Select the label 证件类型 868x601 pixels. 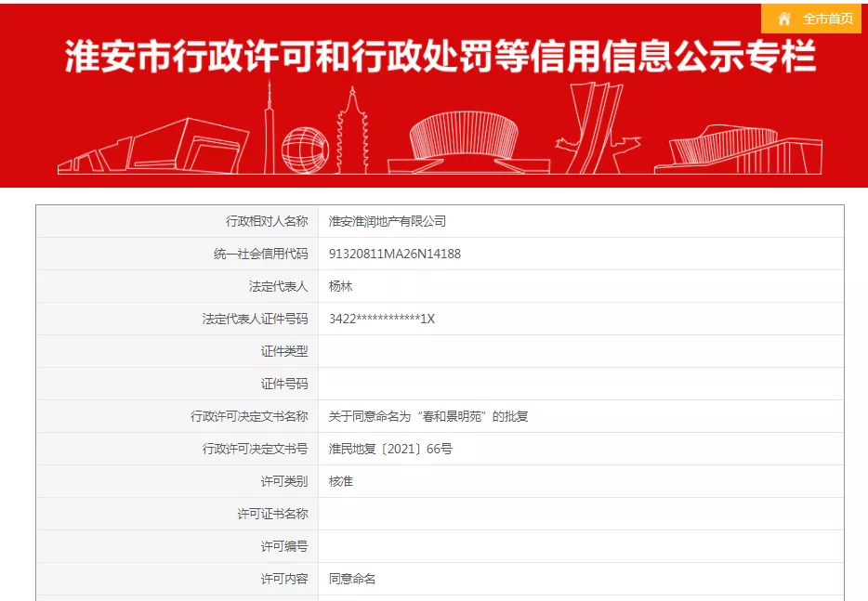point(284,351)
